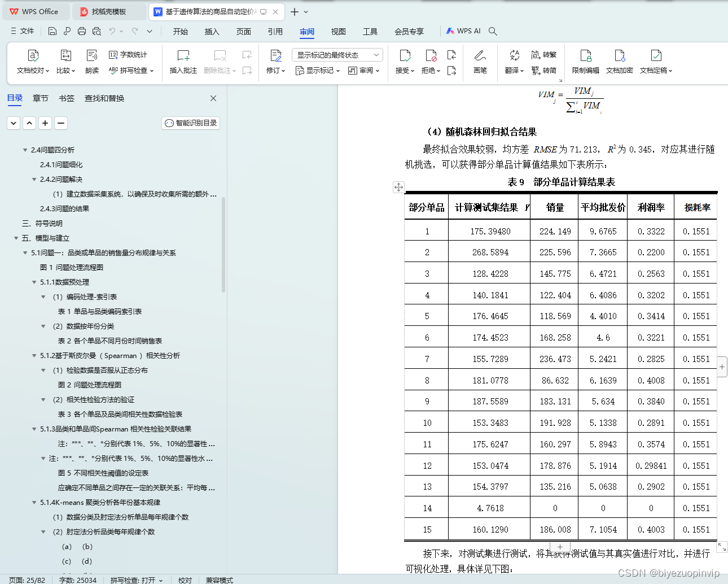Open the 文件 menu
The width and height of the screenshot is (728, 584).
(23, 31)
